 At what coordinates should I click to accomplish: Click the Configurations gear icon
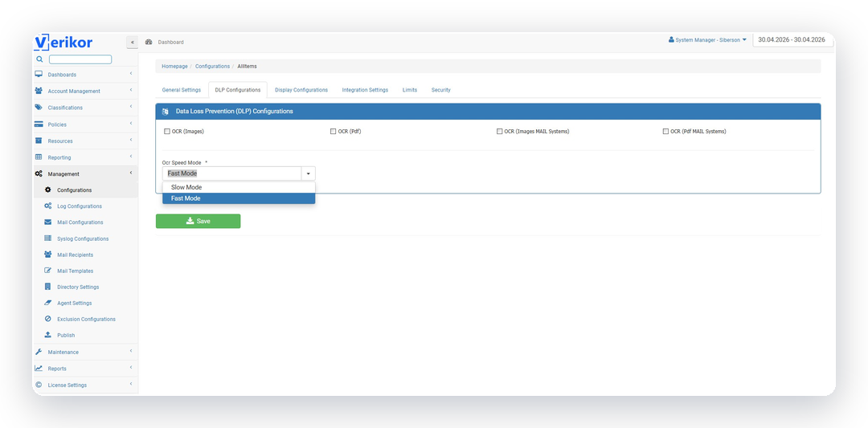(x=47, y=190)
